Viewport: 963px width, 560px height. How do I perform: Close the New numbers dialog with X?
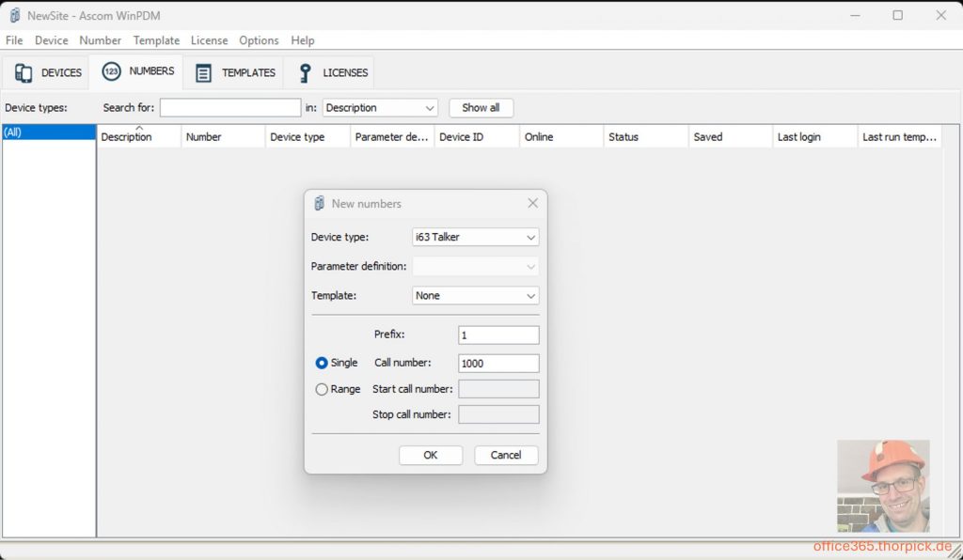[x=532, y=203]
